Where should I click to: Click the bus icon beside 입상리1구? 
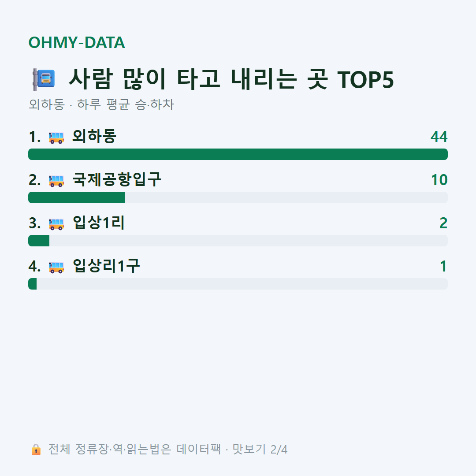(56, 267)
